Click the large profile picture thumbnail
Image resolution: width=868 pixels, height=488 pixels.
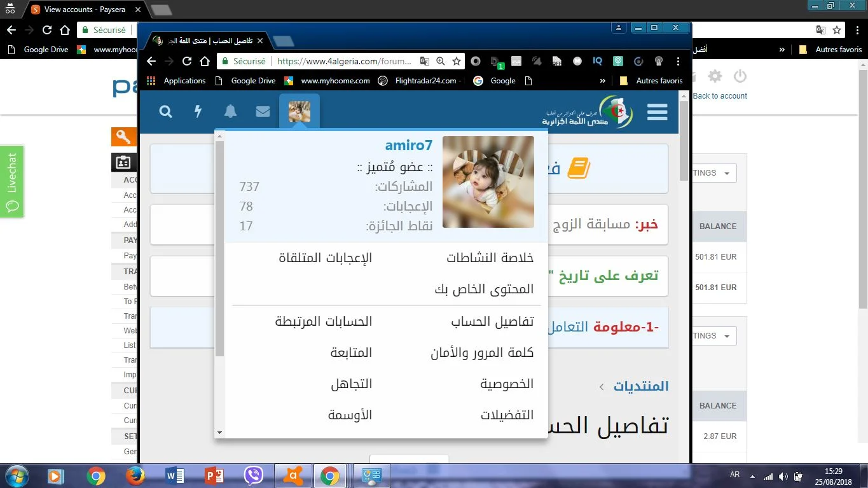coord(488,182)
